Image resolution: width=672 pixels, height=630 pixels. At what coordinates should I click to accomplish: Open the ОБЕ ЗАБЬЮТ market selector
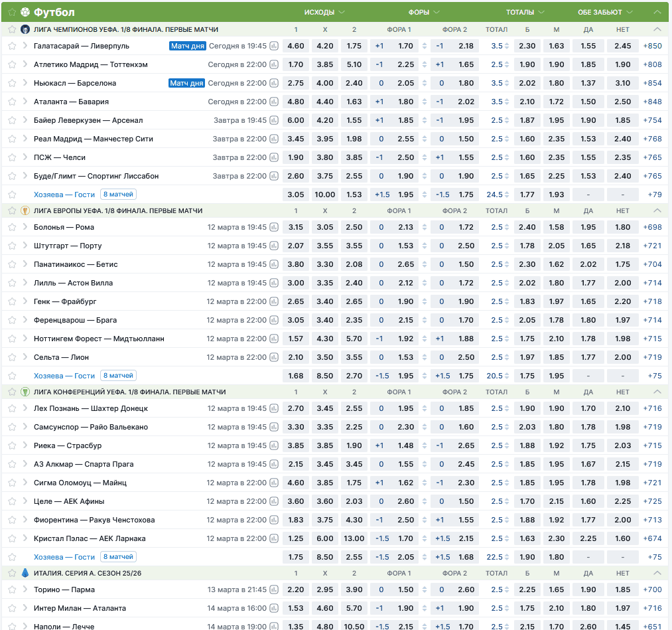(605, 12)
